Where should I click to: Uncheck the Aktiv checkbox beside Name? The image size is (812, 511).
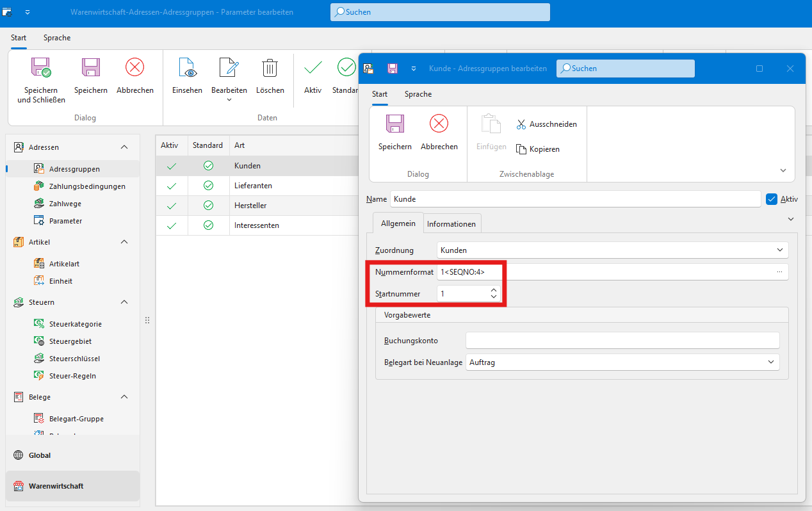[772, 199]
